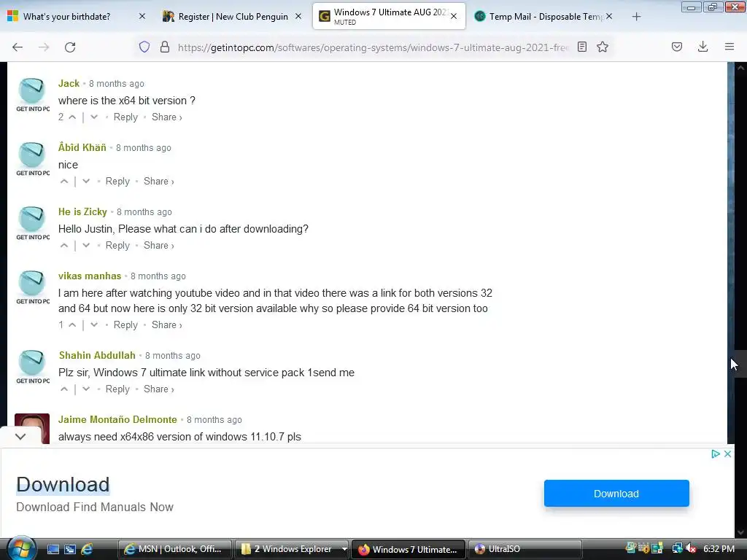The image size is (747, 560).
Task: Upvote vikas manhas's comment
Action: (72, 325)
